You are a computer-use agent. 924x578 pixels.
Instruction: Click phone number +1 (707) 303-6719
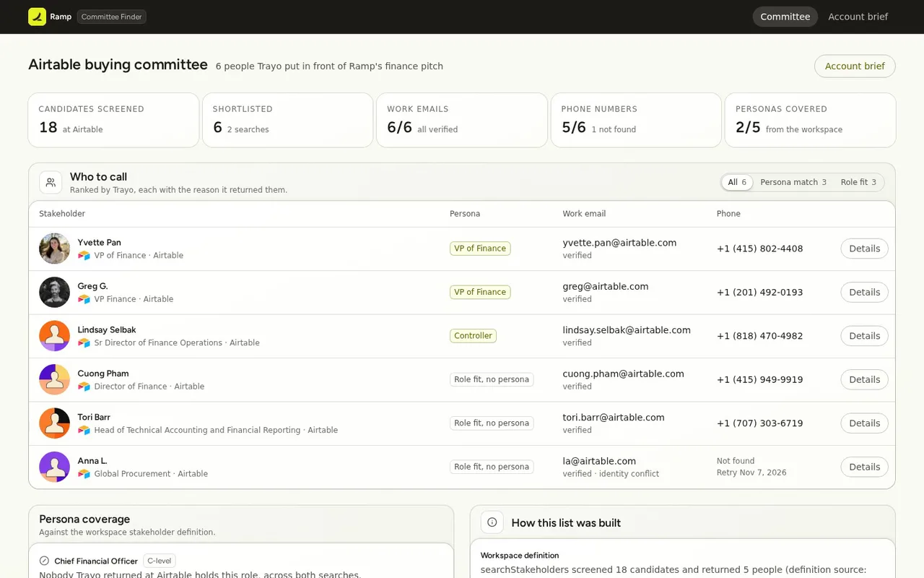coord(759,423)
